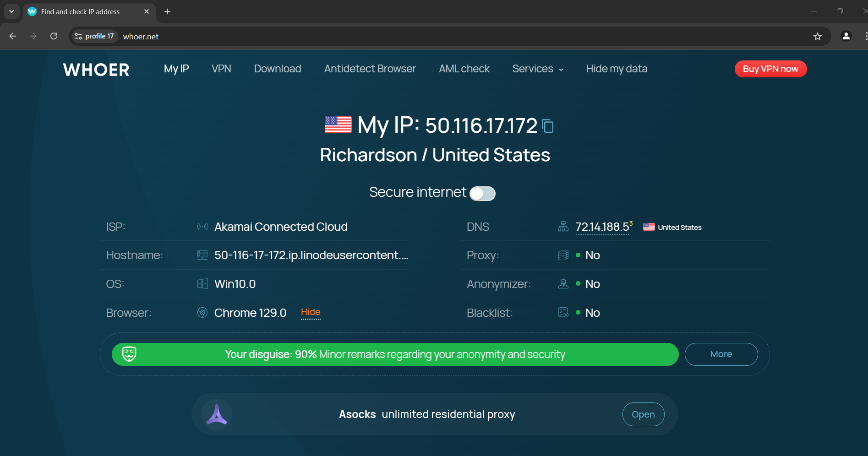Go back to the previous page
This screenshot has height=456, width=868.
pos(13,36)
